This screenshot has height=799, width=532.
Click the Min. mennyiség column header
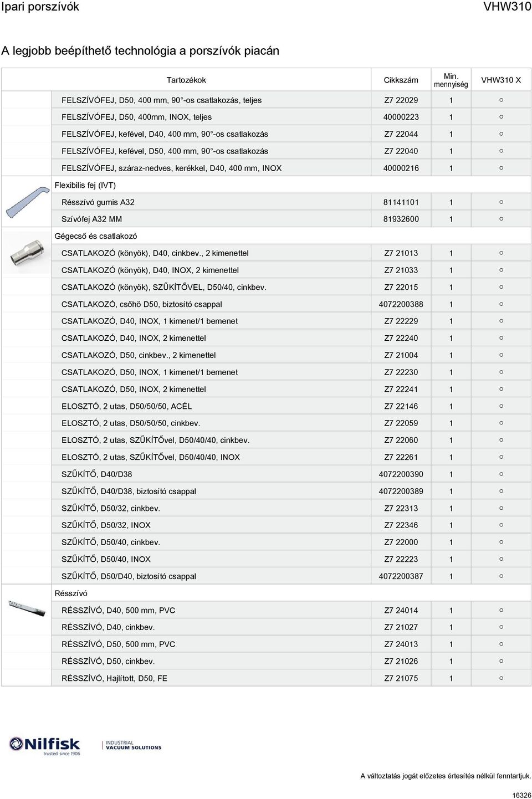point(451,80)
